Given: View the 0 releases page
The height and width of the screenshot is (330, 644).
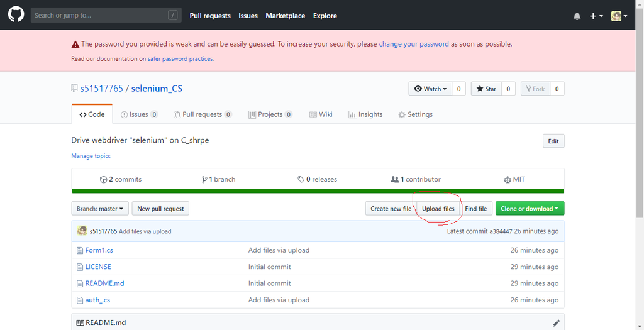Looking at the screenshot, I should coord(317,179).
